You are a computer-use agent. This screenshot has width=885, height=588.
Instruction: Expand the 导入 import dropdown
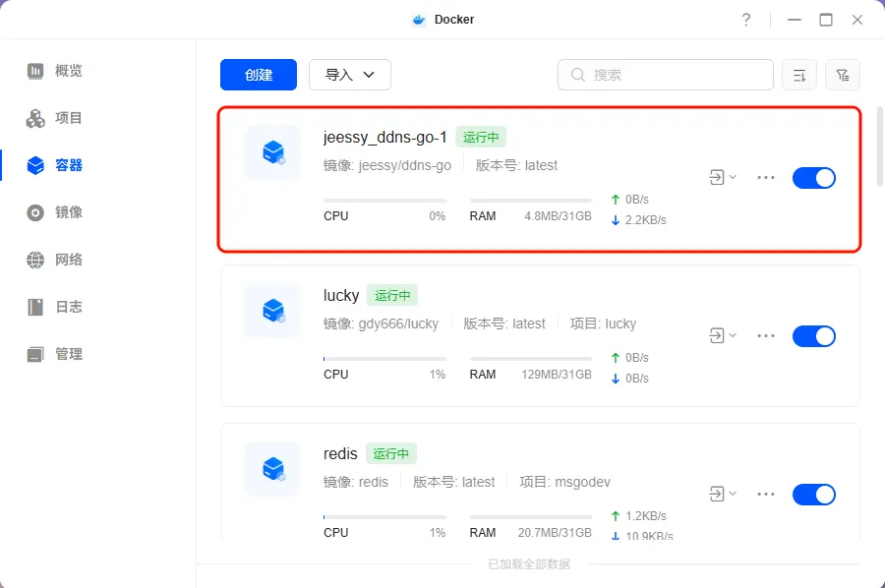[x=350, y=75]
